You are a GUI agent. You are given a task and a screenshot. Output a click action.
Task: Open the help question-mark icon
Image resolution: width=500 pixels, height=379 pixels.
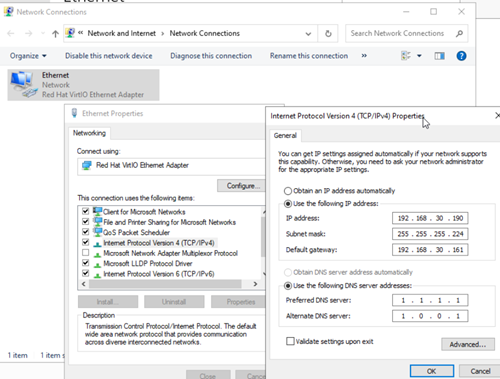461,56
